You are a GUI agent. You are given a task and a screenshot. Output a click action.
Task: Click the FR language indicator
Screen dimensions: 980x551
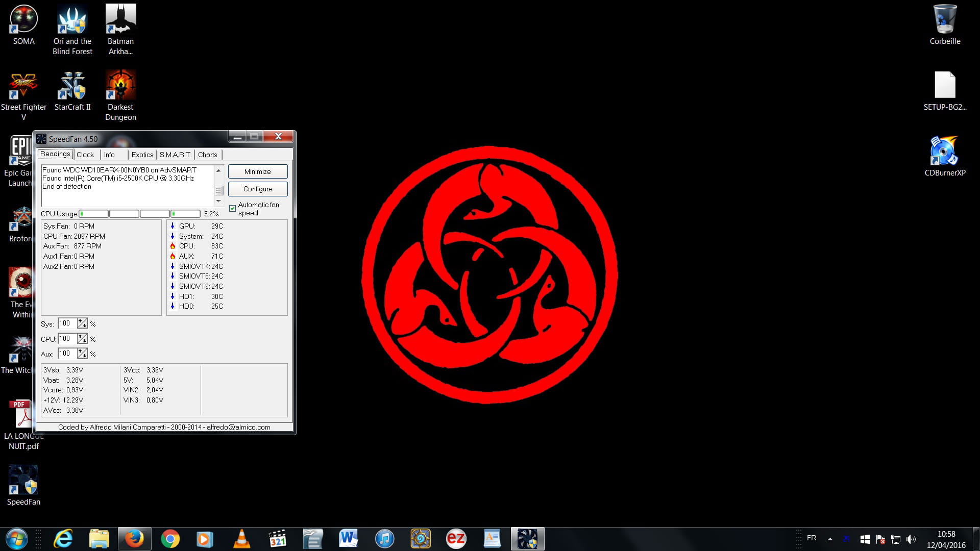[812, 538]
